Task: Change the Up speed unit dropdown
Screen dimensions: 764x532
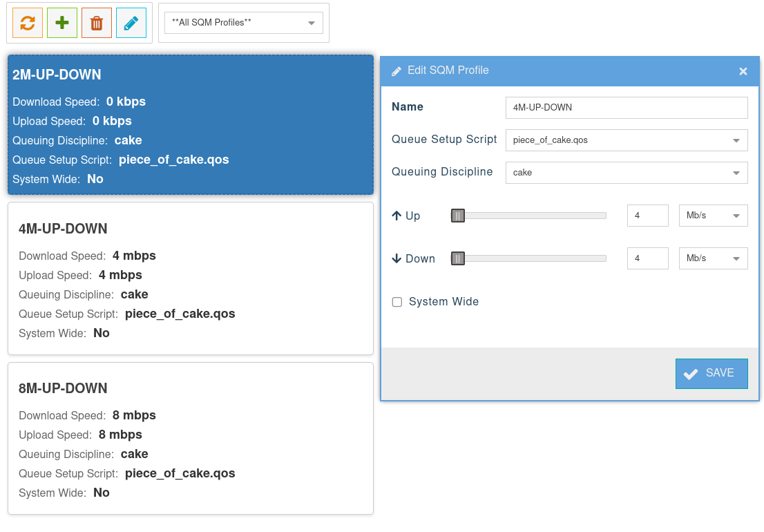Action: (713, 216)
